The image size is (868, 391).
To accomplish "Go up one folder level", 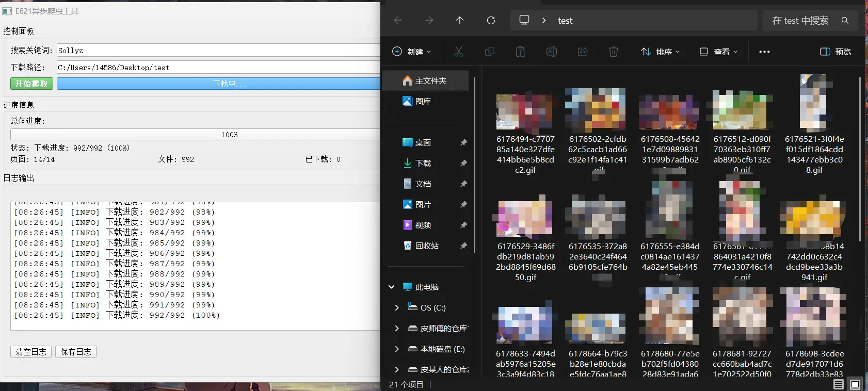I will [x=460, y=21].
